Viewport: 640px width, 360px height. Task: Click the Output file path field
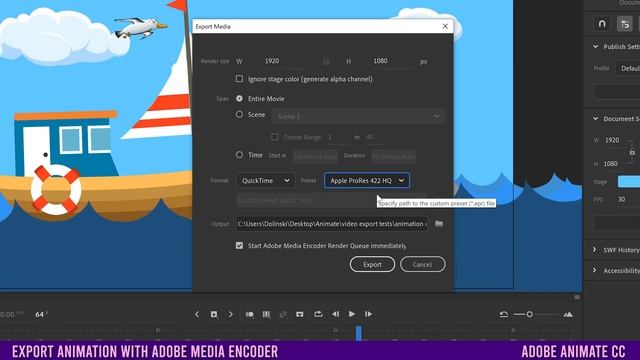[331, 224]
